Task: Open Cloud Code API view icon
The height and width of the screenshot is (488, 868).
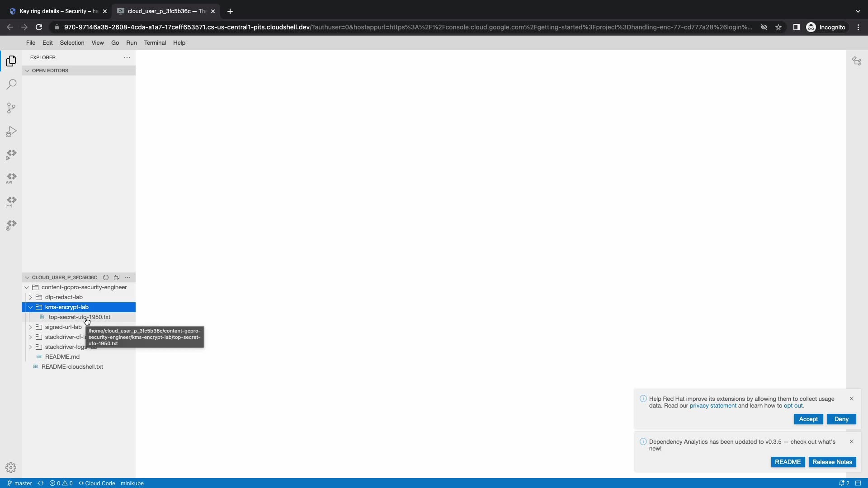Action: [x=11, y=178]
